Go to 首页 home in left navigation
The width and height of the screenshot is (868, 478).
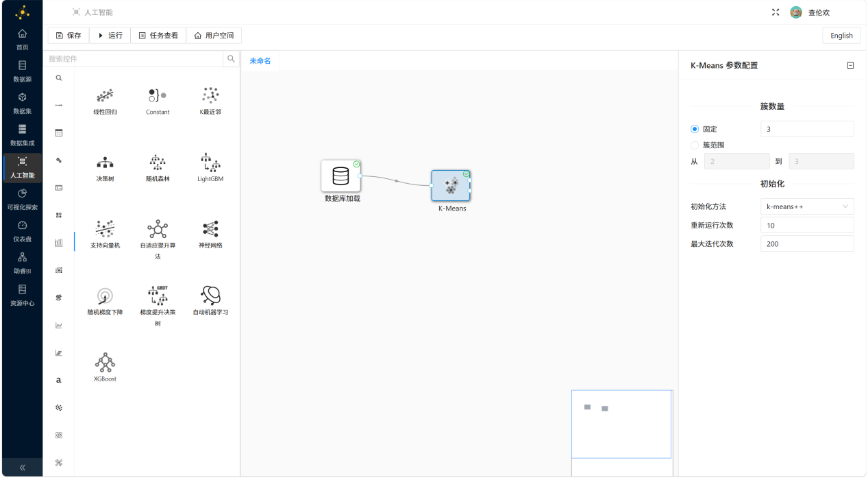22,39
